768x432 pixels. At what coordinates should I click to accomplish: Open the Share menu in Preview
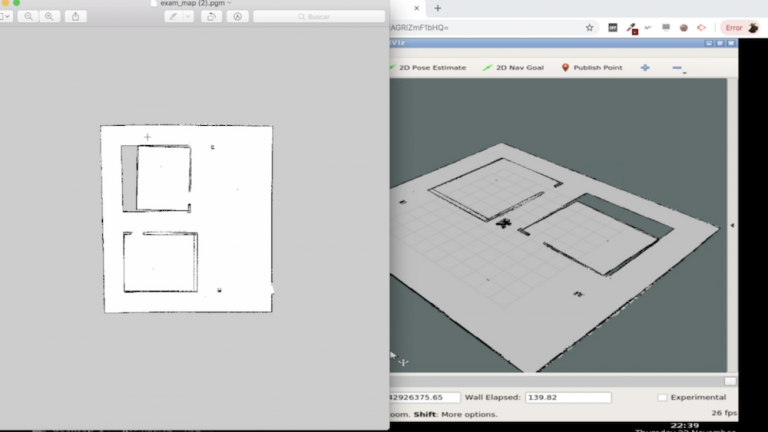click(x=75, y=16)
